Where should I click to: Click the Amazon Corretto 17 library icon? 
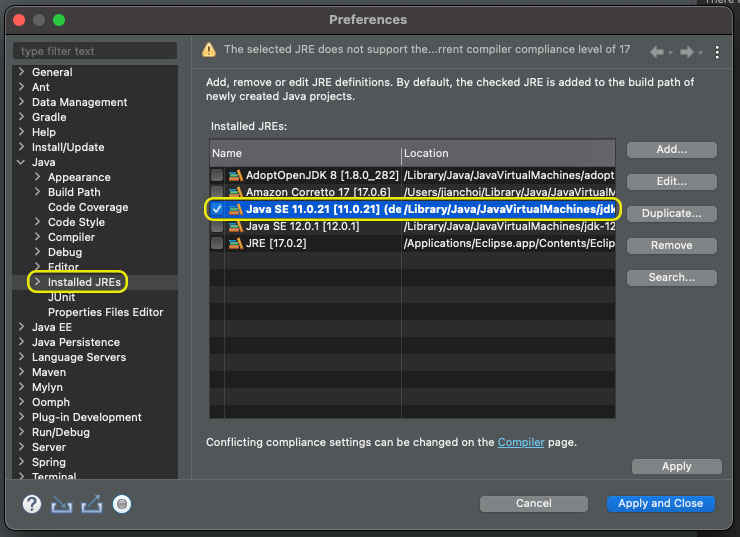click(235, 193)
